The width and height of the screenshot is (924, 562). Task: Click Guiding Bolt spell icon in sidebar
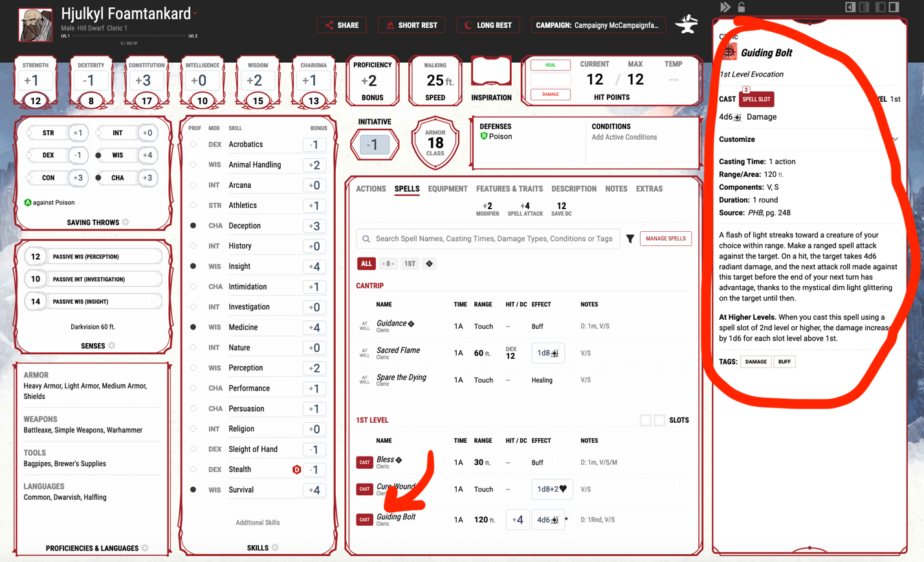(x=729, y=52)
